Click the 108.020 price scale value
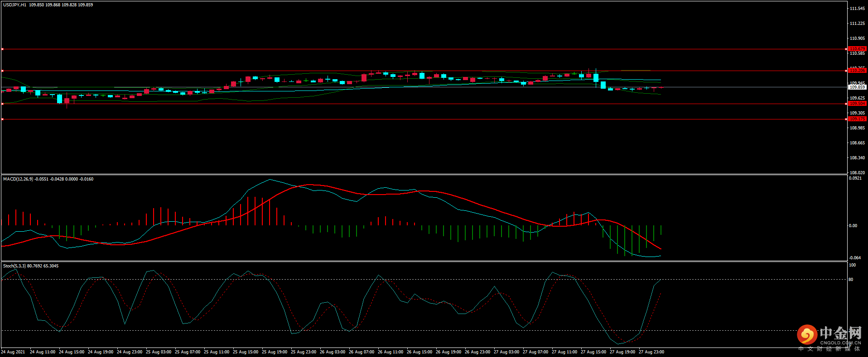The width and height of the screenshot is (868, 357). pos(858,173)
